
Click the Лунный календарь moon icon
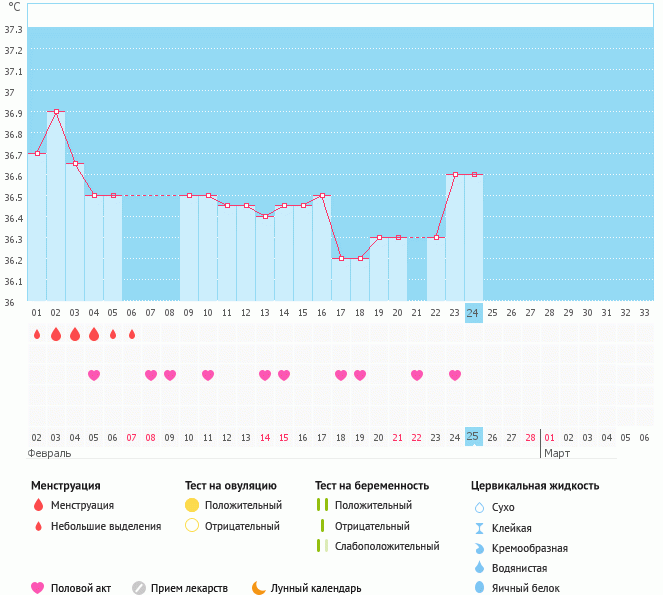(x=258, y=588)
